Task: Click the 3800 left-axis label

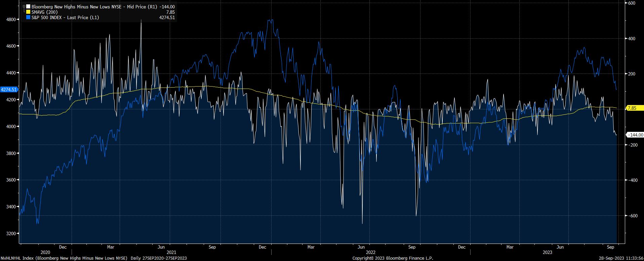Action: tap(11, 153)
